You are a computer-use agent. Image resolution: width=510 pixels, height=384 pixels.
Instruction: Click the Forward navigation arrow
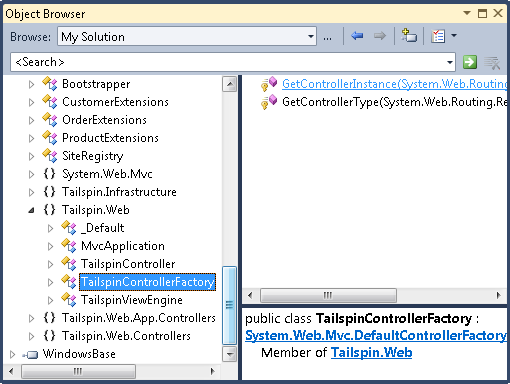tap(380, 36)
